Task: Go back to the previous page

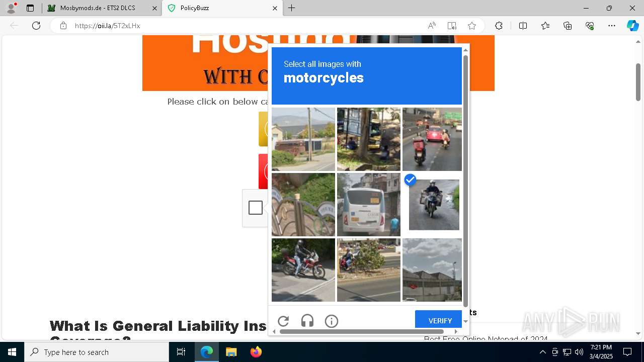Action: point(14,26)
